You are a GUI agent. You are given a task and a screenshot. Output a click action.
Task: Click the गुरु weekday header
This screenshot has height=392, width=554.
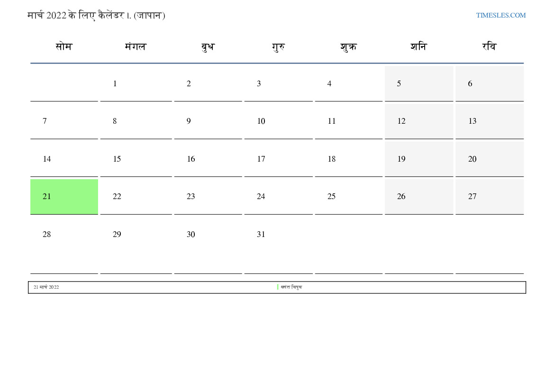(278, 47)
